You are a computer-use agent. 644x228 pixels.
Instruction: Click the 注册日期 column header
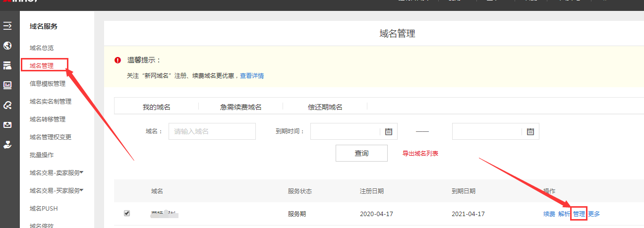pyautogui.click(x=372, y=191)
